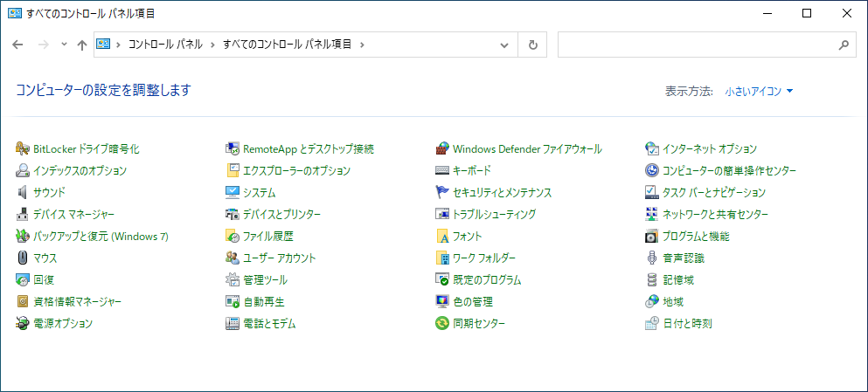This screenshot has width=868, height=392.
Task: Expand the 表示方法 小さいアイコン dropdown
Action: pyautogui.click(x=758, y=91)
